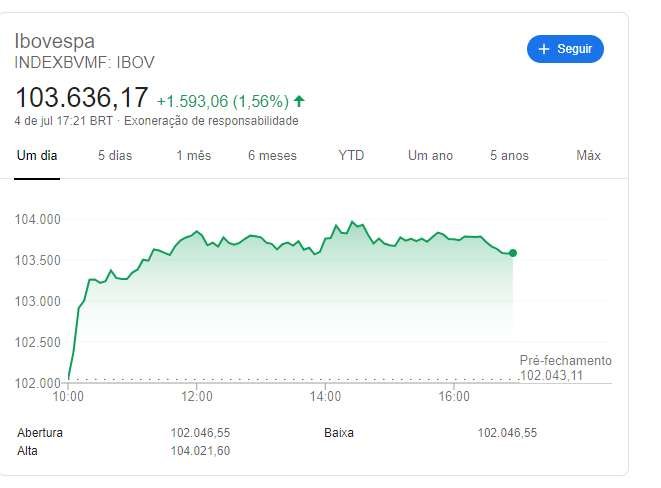Screen dimensions: 661x488
Task: Click the Ibovespa index title
Action: [x=54, y=41]
